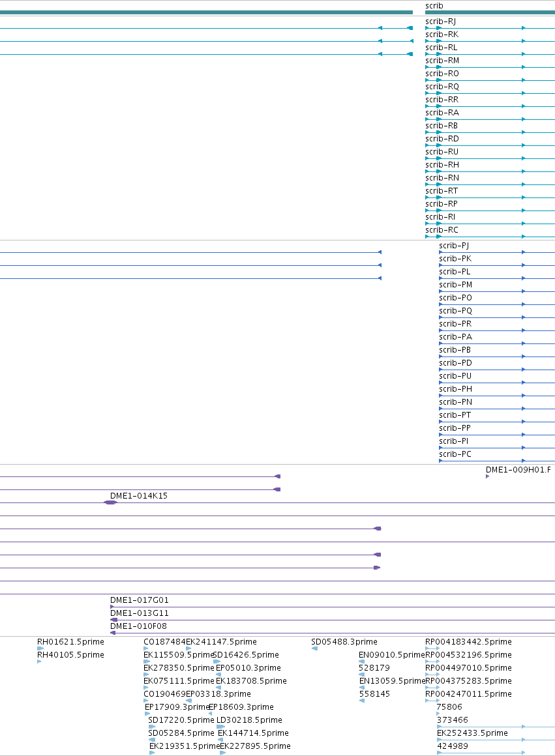Click transcript scrib-RM
This screenshot has width=555, height=756.
[442, 60]
